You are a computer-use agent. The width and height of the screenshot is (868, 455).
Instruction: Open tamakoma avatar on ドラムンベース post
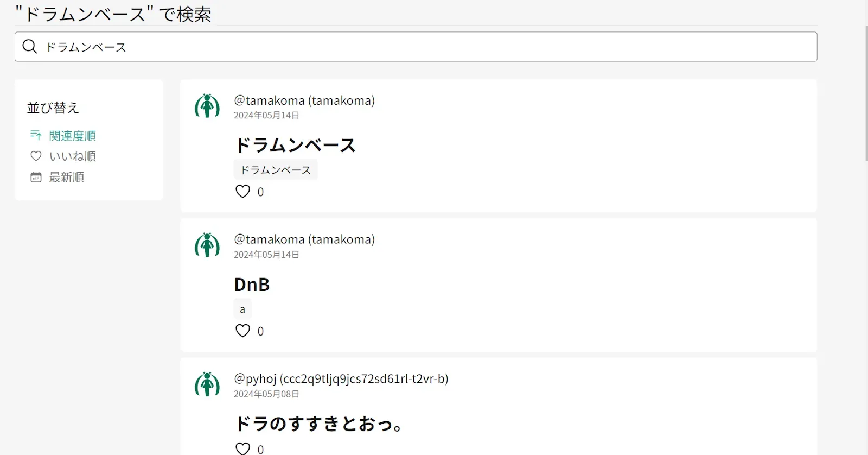207,106
